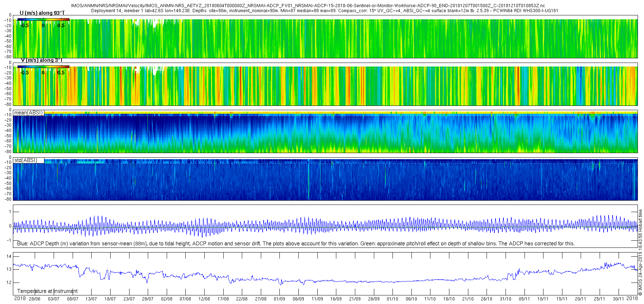This screenshot has width=644, height=304.
Task: Click the 18/07 date tick label
Action: (x=110, y=299)
